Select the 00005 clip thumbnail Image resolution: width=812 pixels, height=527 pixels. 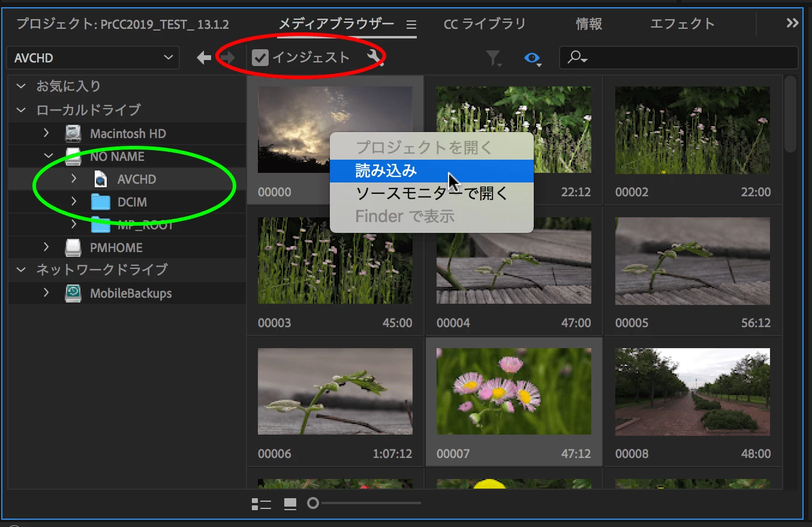pyautogui.click(x=693, y=260)
